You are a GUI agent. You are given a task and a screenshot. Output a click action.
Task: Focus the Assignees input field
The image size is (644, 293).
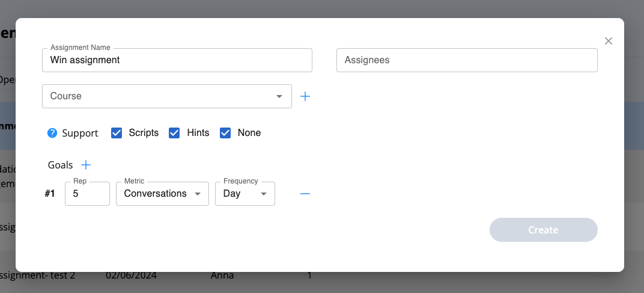tap(466, 60)
